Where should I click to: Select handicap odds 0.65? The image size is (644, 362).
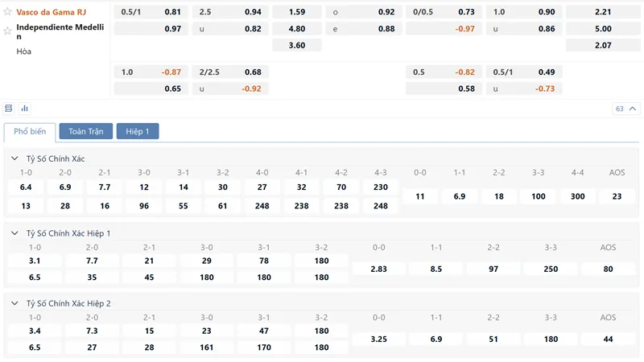coord(151,88)
